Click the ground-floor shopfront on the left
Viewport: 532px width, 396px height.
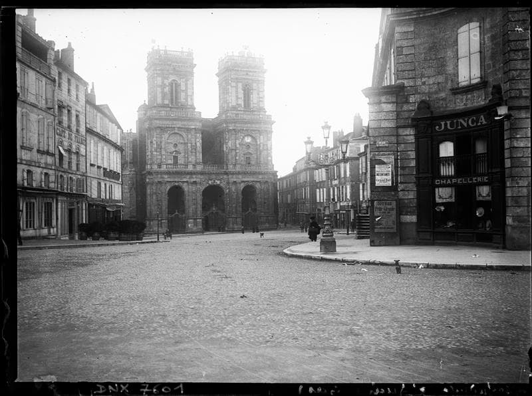(37, 214)
